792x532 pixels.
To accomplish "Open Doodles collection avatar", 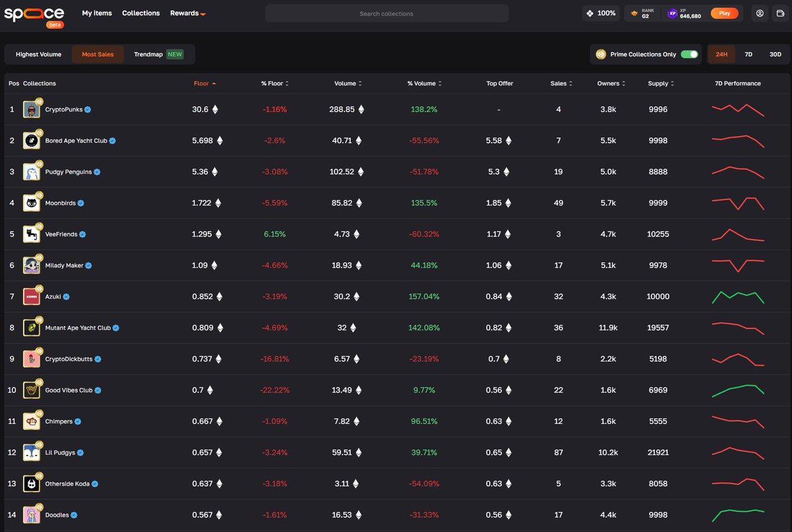I will [32, 515].
